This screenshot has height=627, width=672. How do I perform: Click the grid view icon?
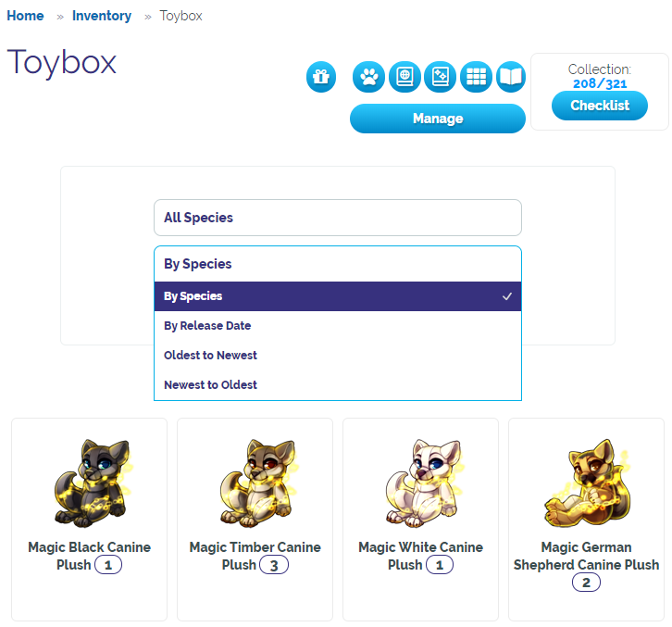pos(476,77)
